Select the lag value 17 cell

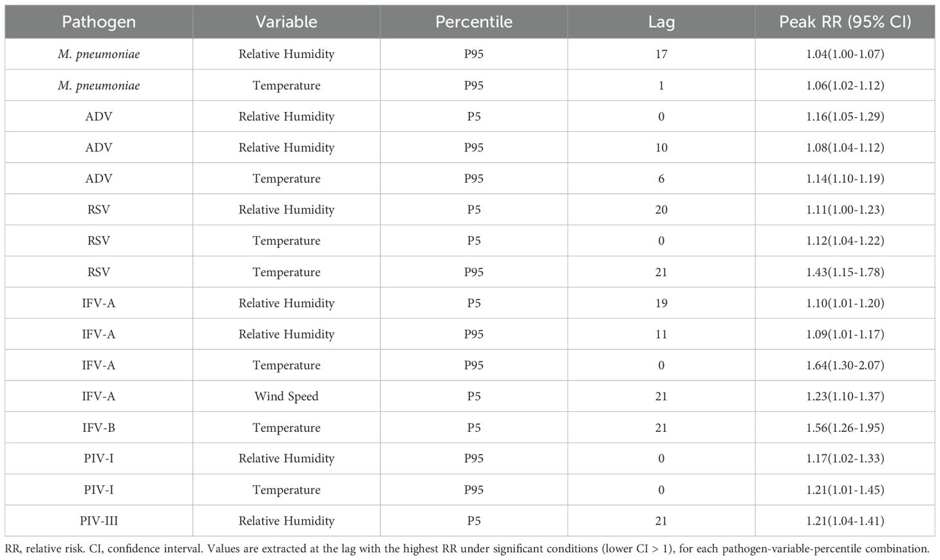661,54
